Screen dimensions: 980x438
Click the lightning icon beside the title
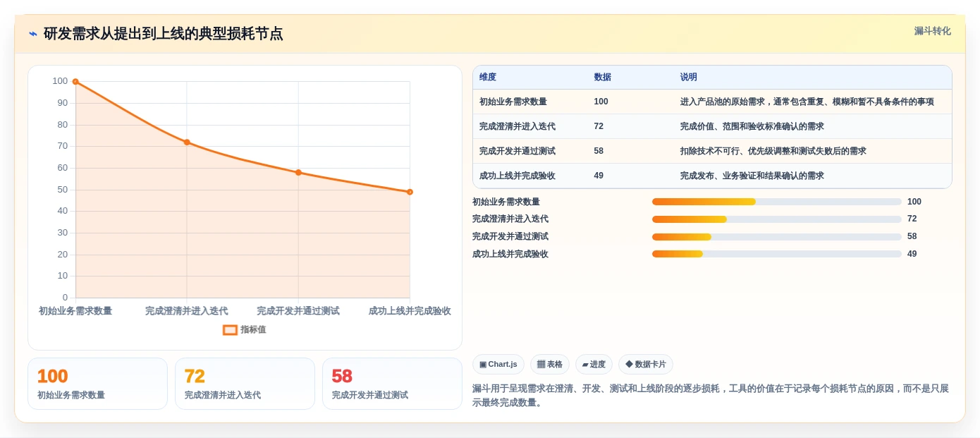pyautogui.click(x=33, y=33)
